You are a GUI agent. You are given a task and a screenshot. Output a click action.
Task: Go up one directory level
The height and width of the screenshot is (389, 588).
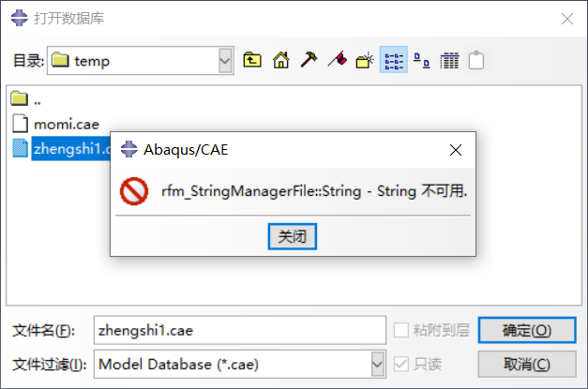(x=252, y=61)
